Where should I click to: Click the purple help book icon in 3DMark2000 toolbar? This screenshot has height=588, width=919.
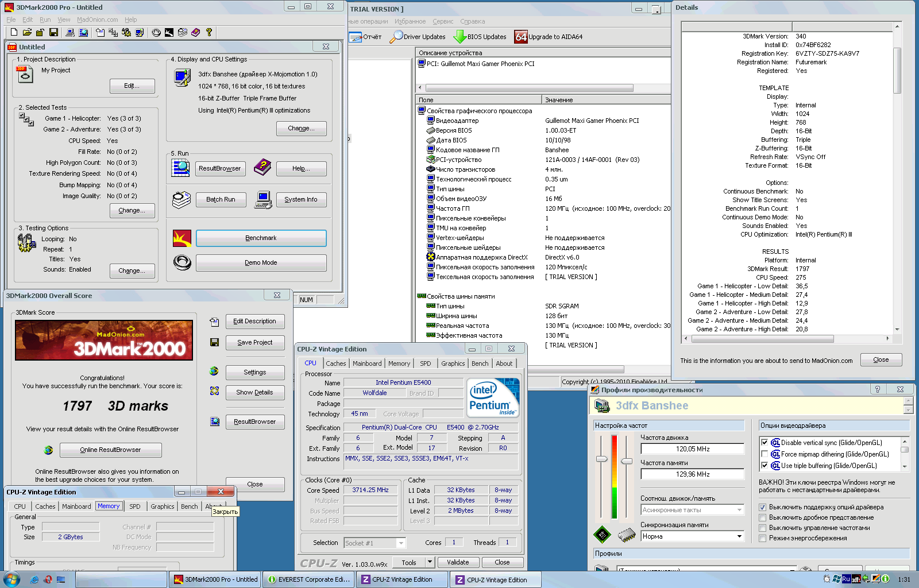pyautogui.click(x=196, y=33)
